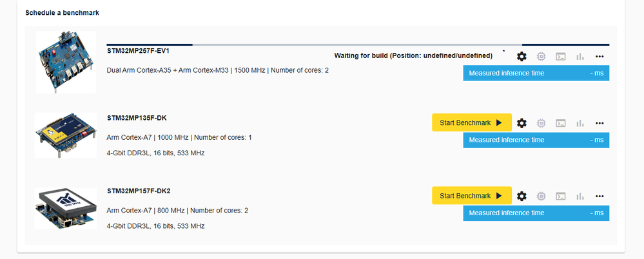Start Benchmark on STM32MP135F-DK
644x259 pixels.
tap(471, 122)
